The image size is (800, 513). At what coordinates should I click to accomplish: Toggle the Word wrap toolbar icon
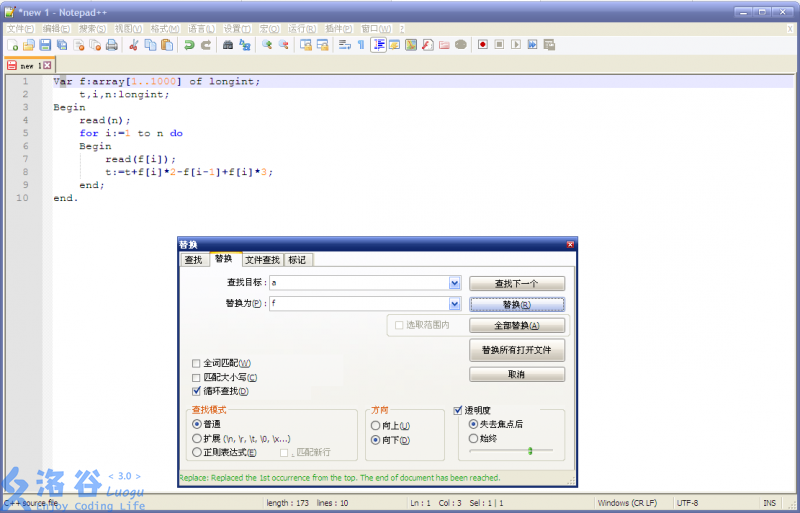tap(344, 45)
